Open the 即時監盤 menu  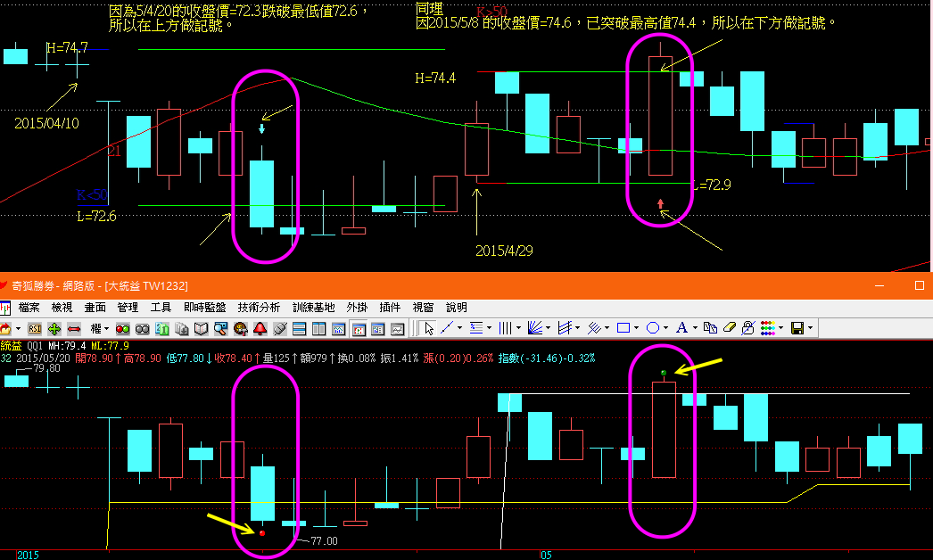point(204,308)
